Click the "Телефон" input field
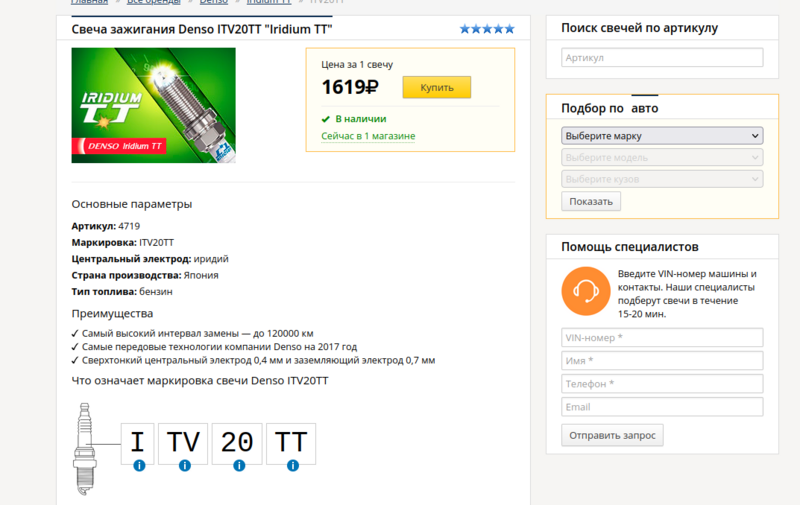800x505 pixels. coord(662,384)
